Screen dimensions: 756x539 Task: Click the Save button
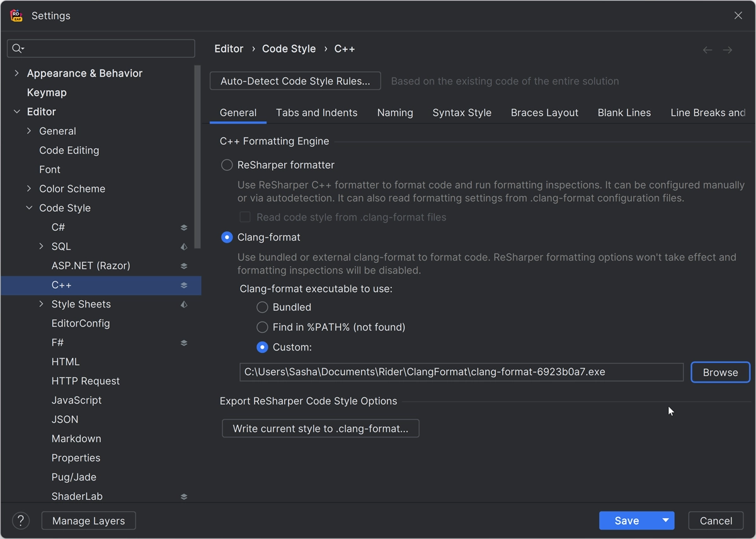pos(627,521)
